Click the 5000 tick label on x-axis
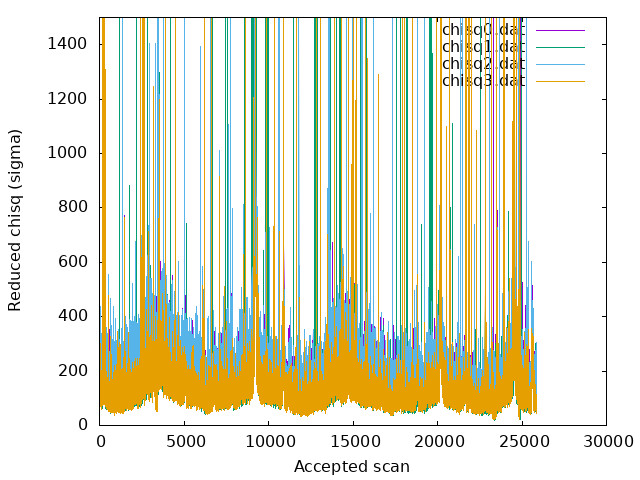 (184, 441)
